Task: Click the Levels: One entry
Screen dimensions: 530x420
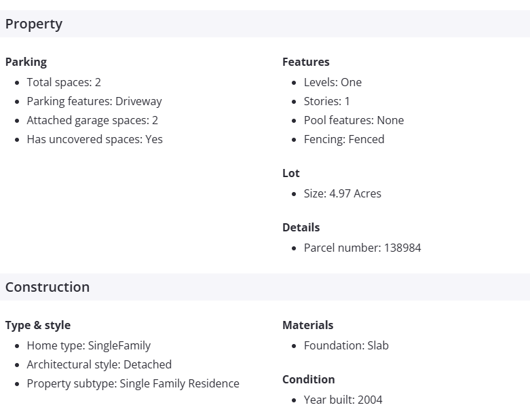Action: point(333,82)
